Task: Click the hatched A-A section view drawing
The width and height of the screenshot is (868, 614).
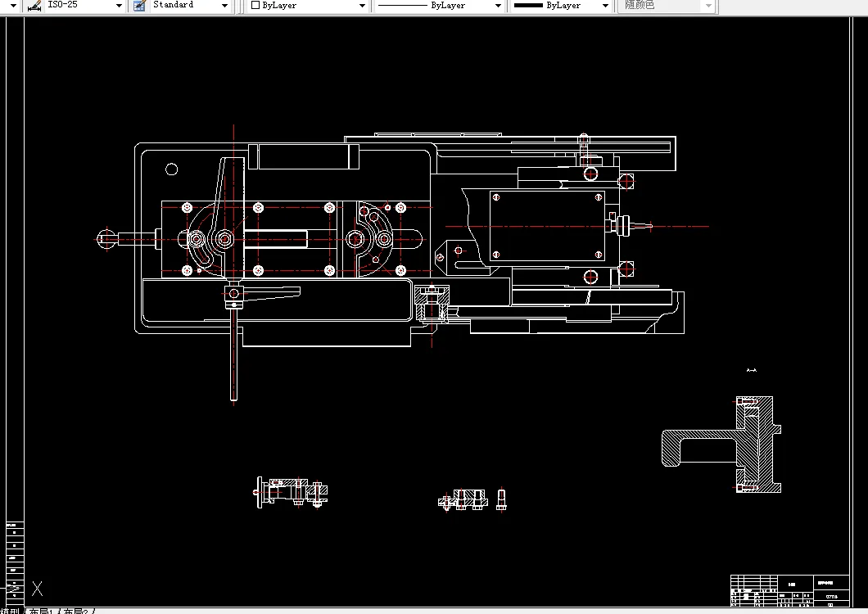Action: 721,444
